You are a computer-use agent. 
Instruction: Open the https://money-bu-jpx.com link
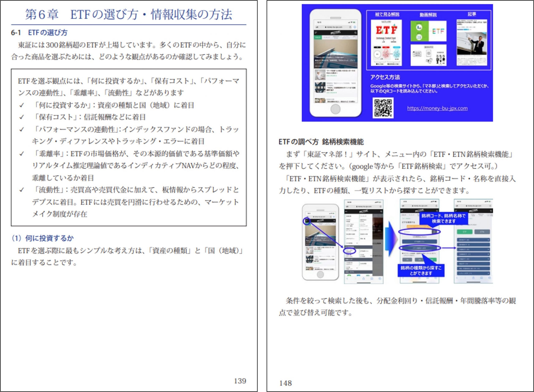(x=437, y=108)
